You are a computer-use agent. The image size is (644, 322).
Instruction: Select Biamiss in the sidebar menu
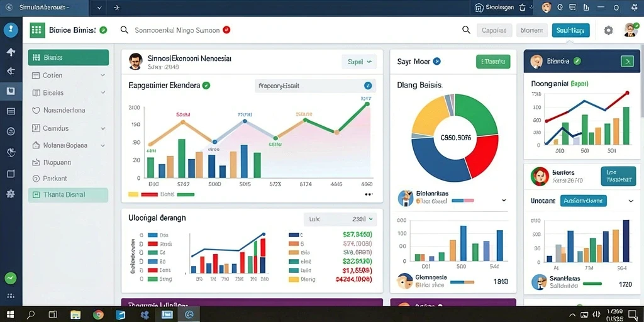[68, 57]
